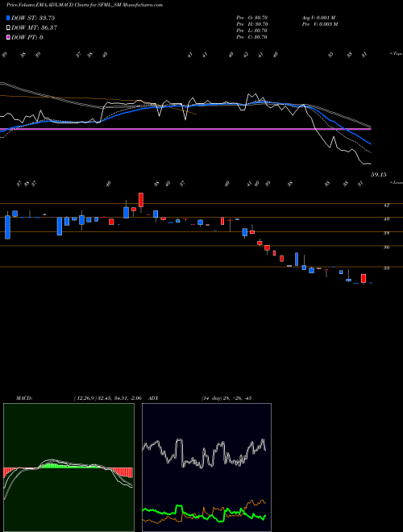Click the 59.15 value below the EMA chart
This screenshot has width=403, height=532.
point(379,175)
